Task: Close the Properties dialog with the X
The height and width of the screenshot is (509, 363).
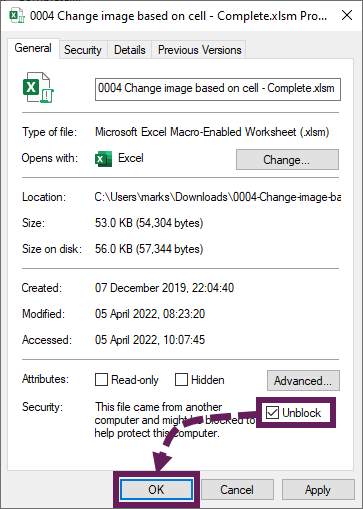Action: 347,15
